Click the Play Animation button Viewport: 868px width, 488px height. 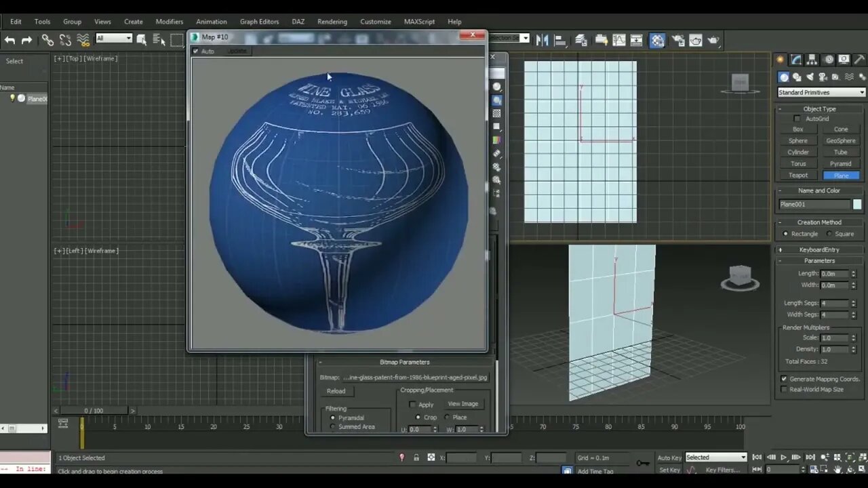click(x=783, y=457)
